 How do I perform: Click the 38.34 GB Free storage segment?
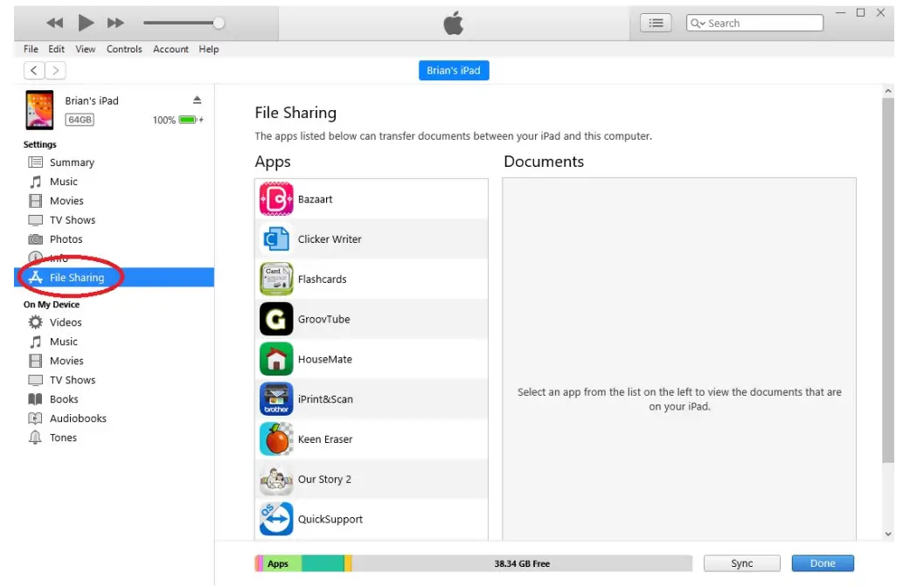(x=522, y=563)
